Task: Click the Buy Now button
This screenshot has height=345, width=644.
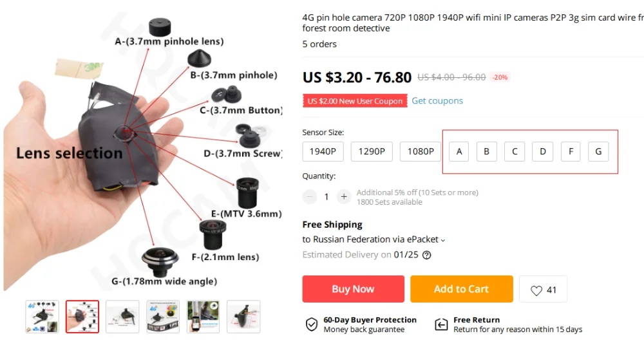Action: click(353, 289)
